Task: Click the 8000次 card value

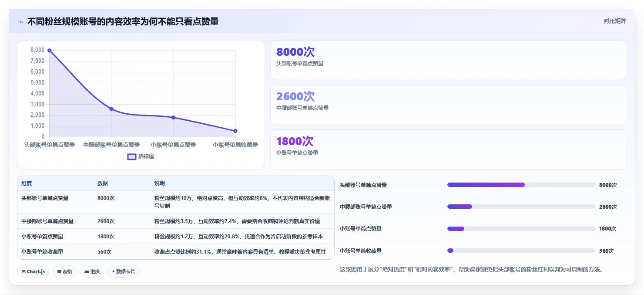Action: [295, 52]
